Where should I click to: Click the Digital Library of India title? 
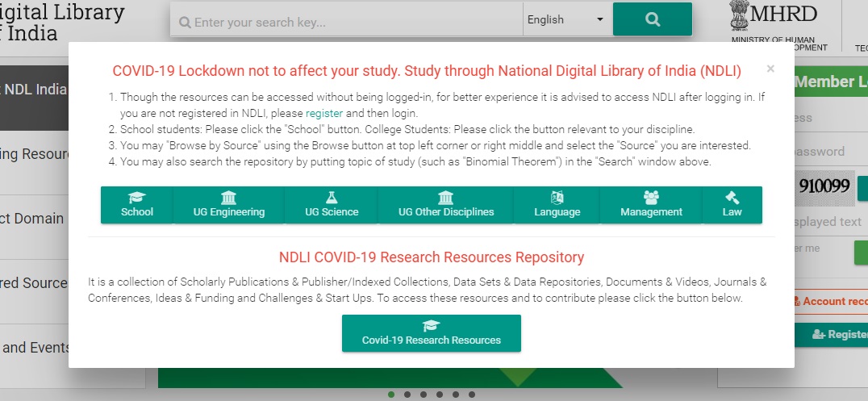[x=62, y=22]
